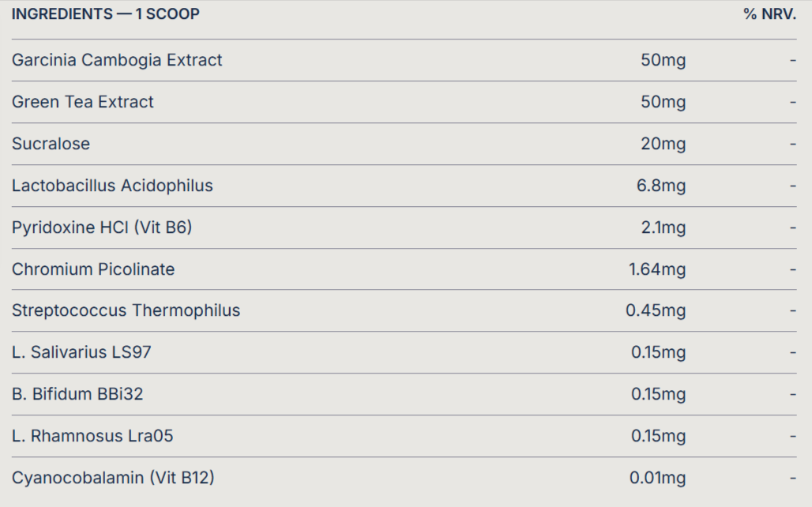This screenshot has width=812, height=507.
Task: Click the NRV dash in the Pyridoxine row
Action: coord(792,227)
